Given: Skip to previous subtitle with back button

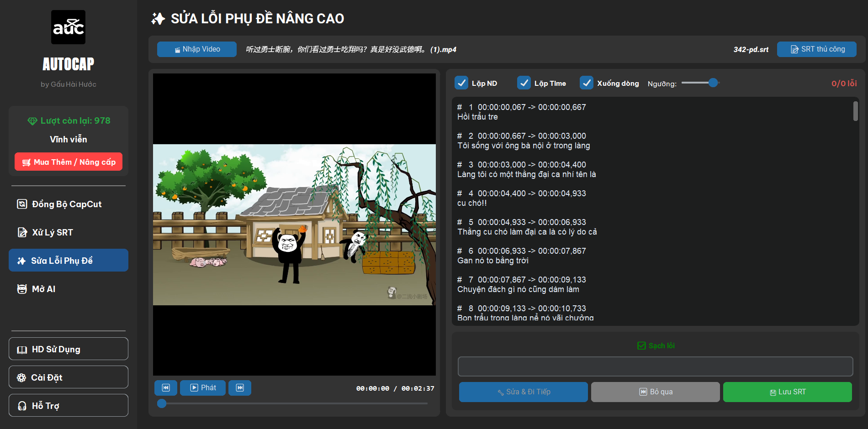Looking at the screenshot, I should coord(166,388).
